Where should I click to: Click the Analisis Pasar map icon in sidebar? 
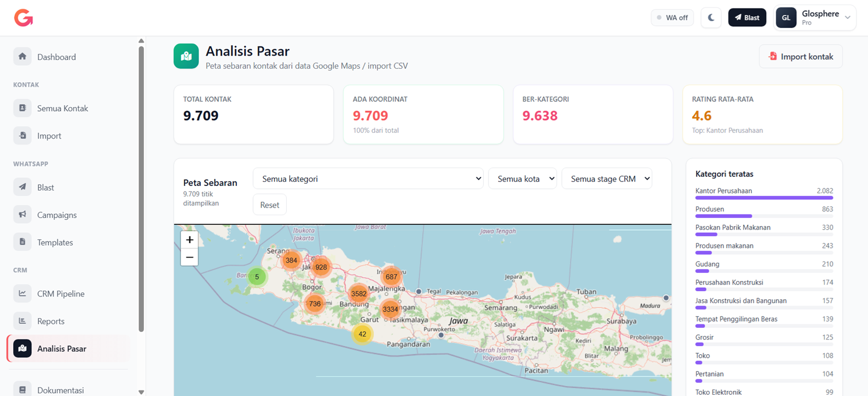coord(22,349)
